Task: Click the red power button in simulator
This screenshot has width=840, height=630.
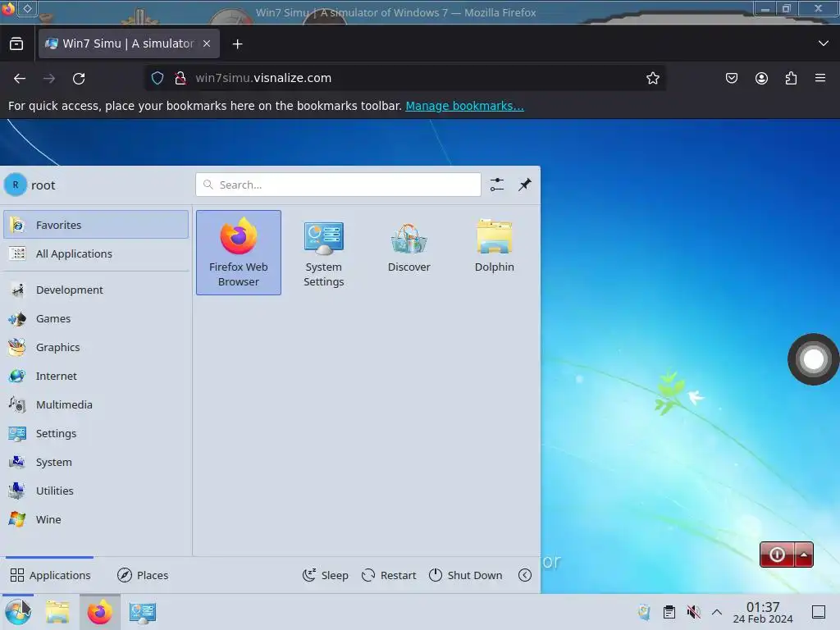Action: tap(778, 555)
